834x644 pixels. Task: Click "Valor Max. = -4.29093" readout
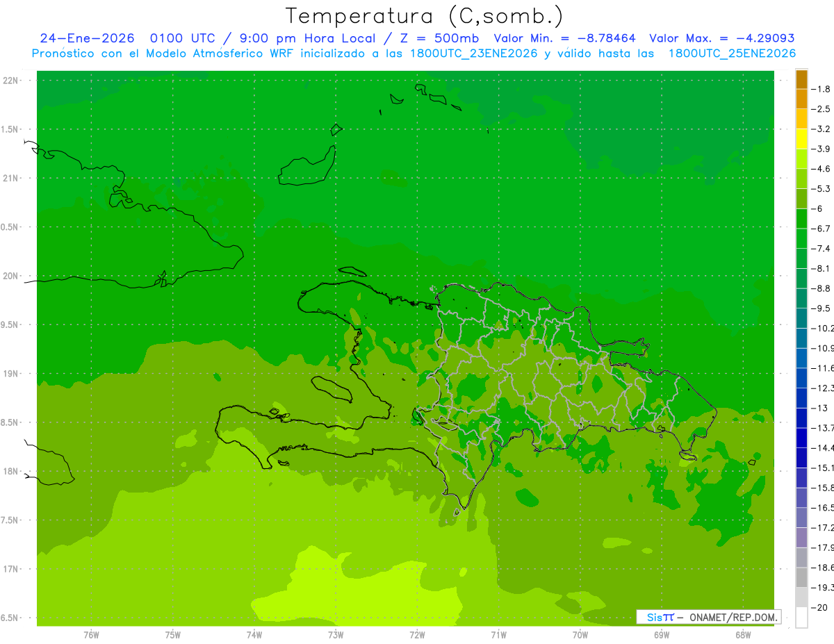point(721,38)
